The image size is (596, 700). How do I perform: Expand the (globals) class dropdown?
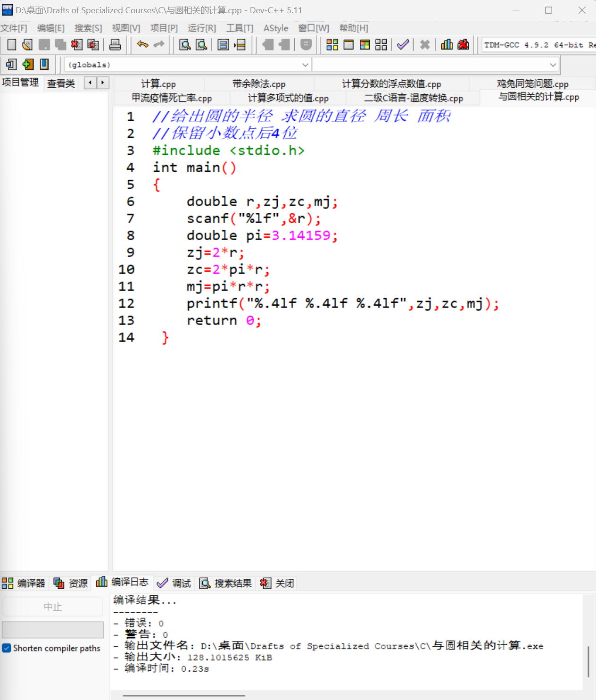tap(305, 65)
